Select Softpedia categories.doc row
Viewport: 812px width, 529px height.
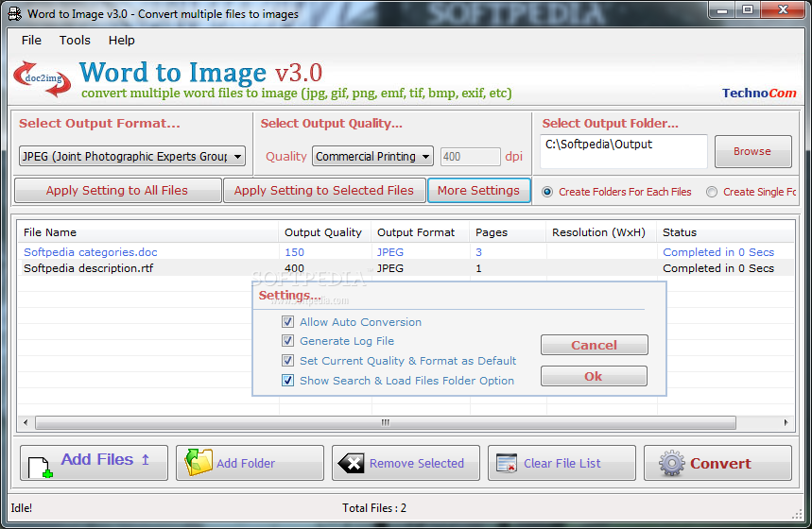coord(406,252)
